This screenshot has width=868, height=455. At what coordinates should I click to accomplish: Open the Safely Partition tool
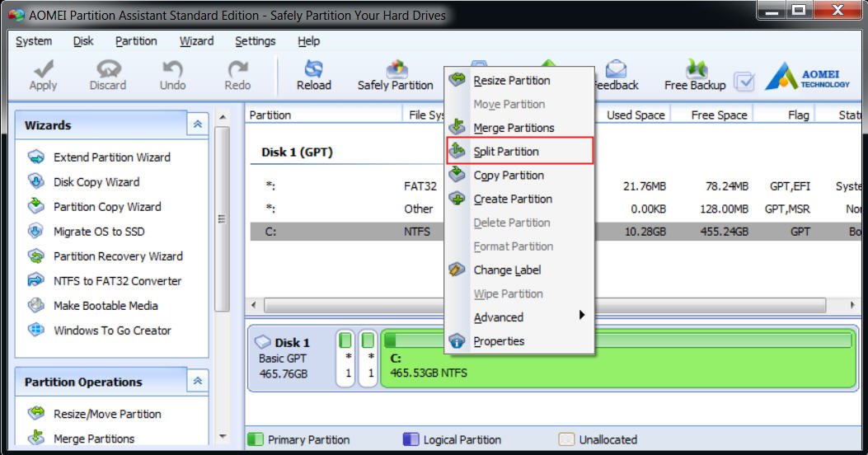(395, 76)
